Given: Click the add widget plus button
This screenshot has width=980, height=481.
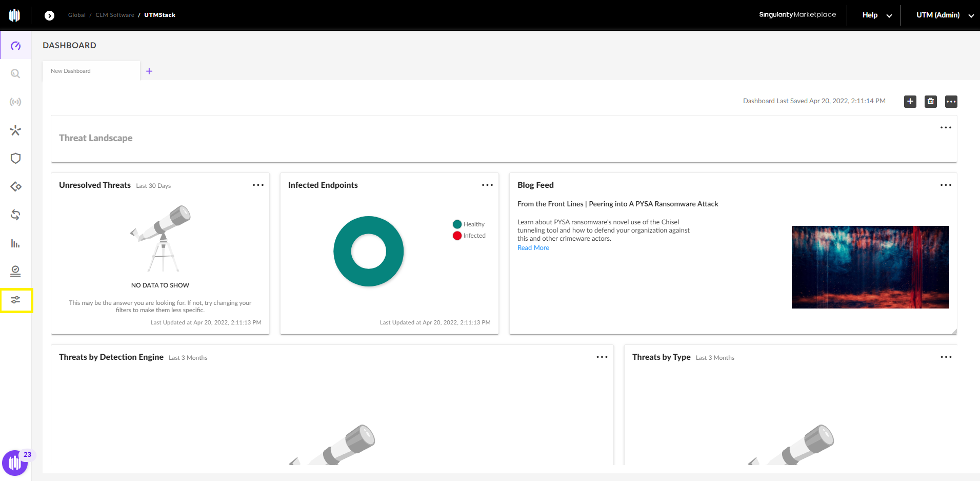Looking at the screenshot, I should coord(910,102).
